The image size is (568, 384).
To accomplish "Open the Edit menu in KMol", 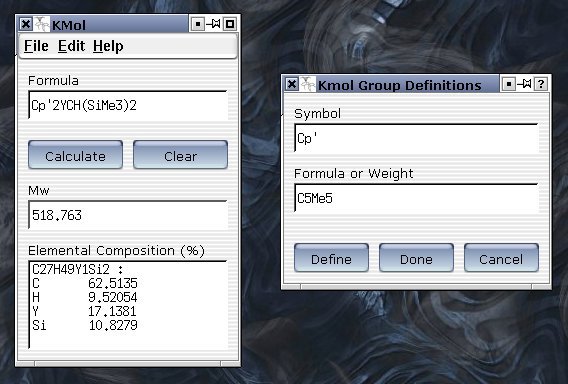I will click(x=71, y=46).
